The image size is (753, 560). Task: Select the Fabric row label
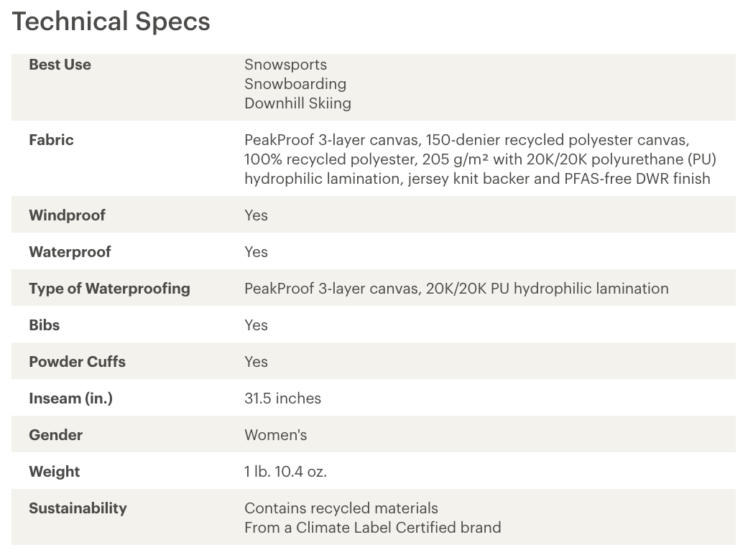point(52,140)
